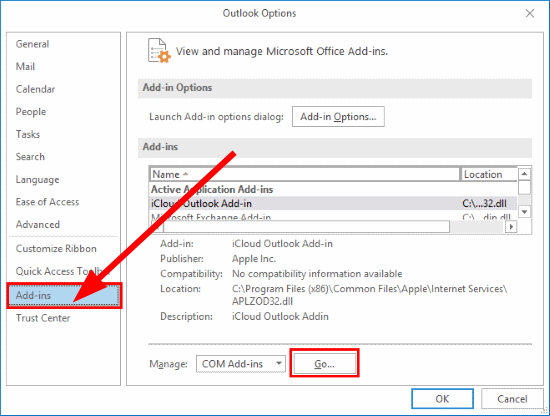The image size is (550, 416).
Task: Open Customize Ribbon settings
Action: click(x=56, y=249)
